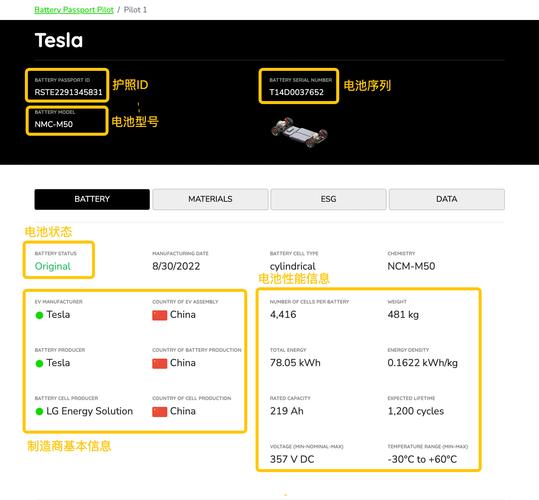Select battery serial number T14D0037652
This screenshot has width=539, height=500.
tap(296, 92)
